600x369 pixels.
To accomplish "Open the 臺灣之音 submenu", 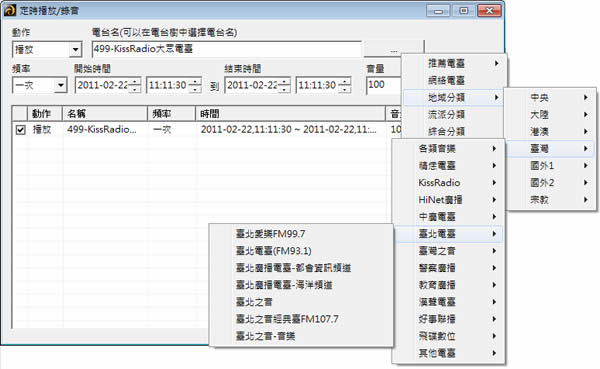I will (x=448, y=251).
